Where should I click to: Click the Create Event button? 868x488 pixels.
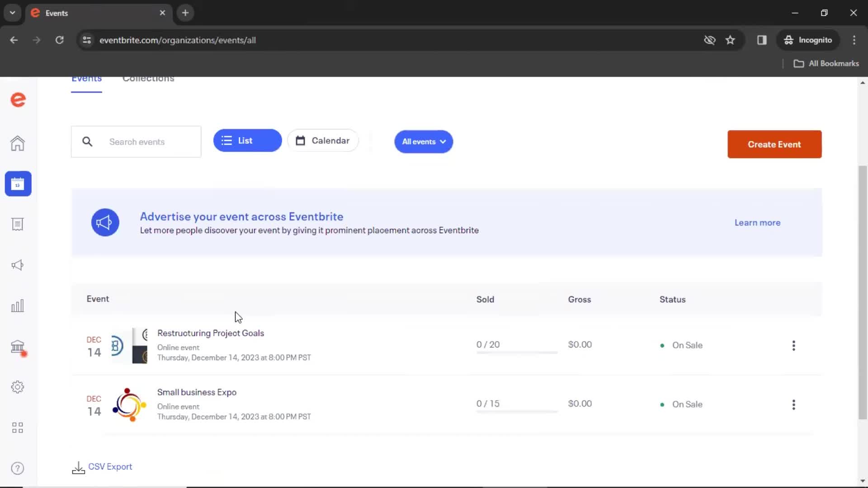click(774, 144)
